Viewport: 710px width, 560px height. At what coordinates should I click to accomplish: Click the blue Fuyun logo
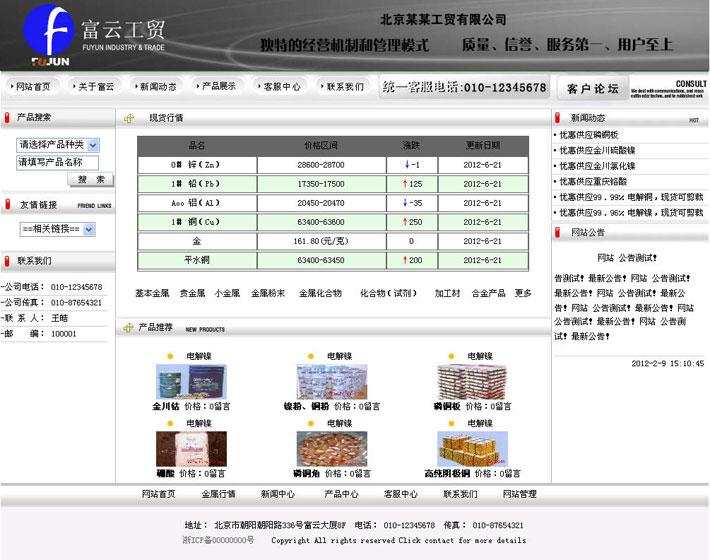coord(48,30)
